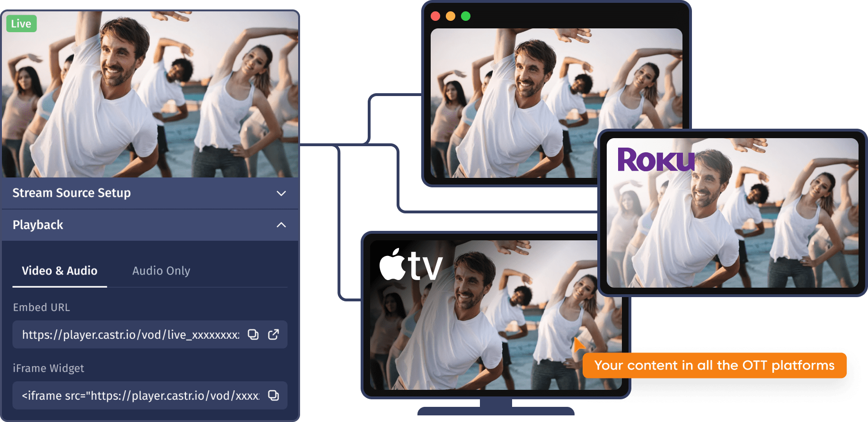Select the Video & Audio tab
Viewport: 868px width, 422px height.
(x=60, y=271)
